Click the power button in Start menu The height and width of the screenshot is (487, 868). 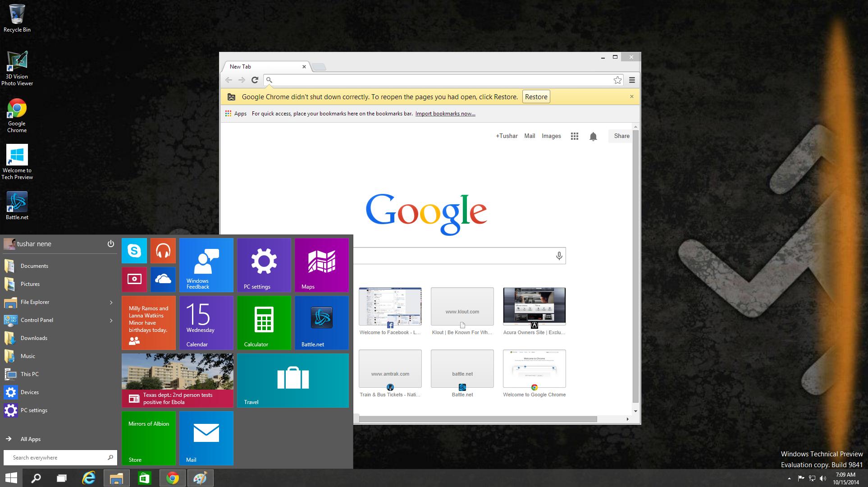(x=111, y=244)
